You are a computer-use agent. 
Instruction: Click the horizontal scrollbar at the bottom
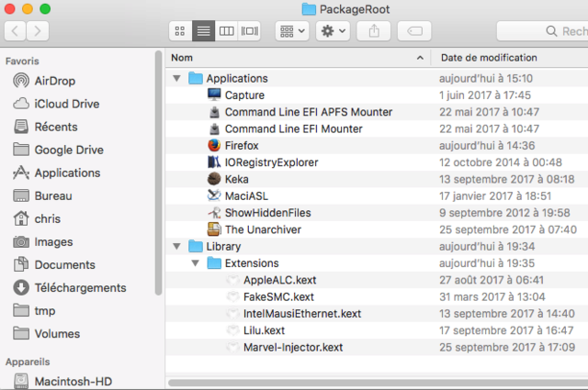[378, 383]
